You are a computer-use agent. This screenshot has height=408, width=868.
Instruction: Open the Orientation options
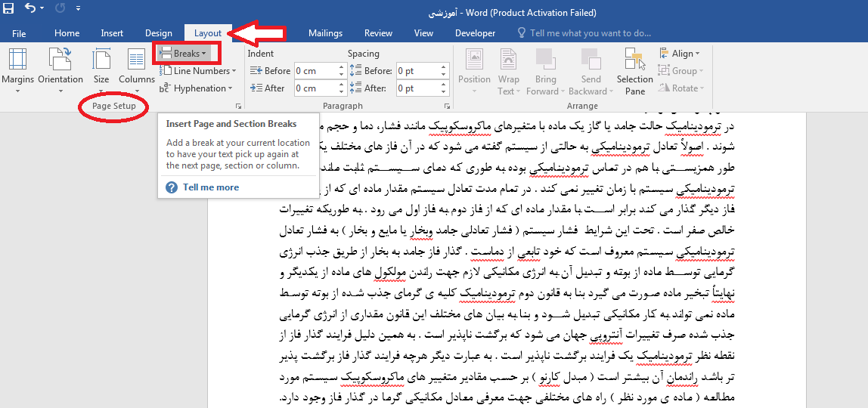click(x=60, y=60)
